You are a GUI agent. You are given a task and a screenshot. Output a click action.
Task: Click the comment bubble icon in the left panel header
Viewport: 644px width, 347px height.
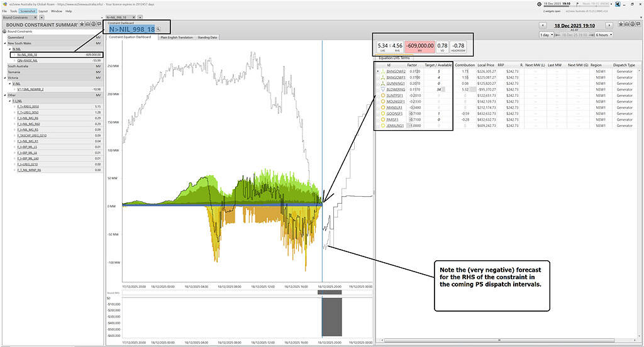coord(99,25)
